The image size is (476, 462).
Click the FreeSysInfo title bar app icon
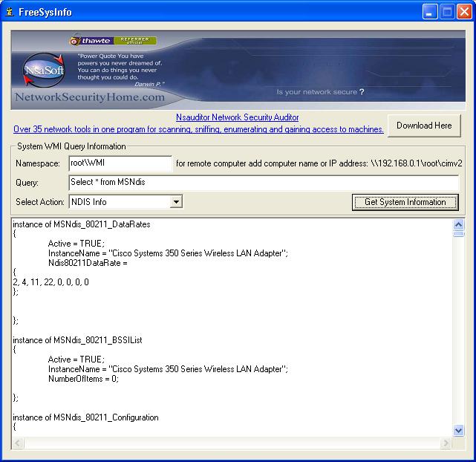pos(10,12)
